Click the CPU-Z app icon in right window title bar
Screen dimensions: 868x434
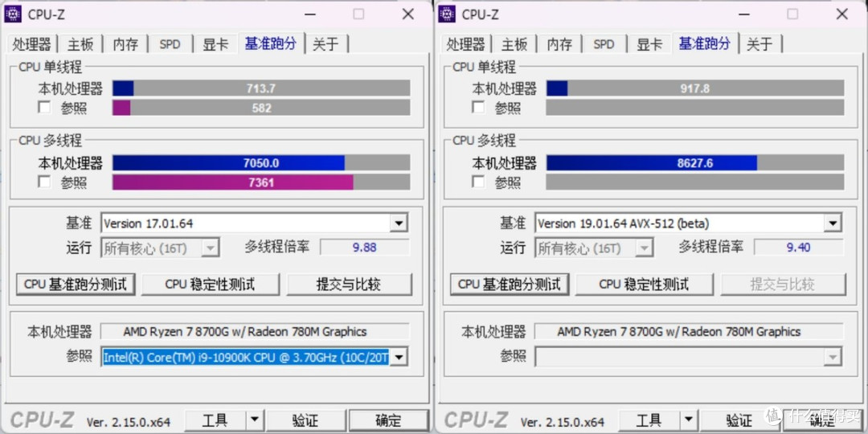pos(447,14)
